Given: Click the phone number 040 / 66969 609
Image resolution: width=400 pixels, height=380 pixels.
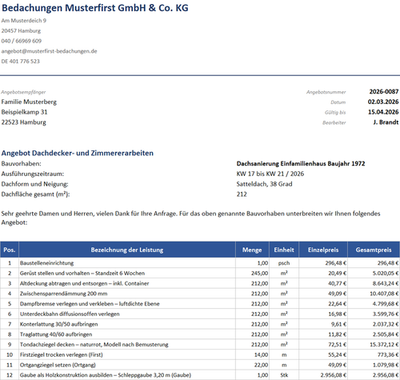Looking at the screenshot, I should pyautogui.click(x=21, y=41).
